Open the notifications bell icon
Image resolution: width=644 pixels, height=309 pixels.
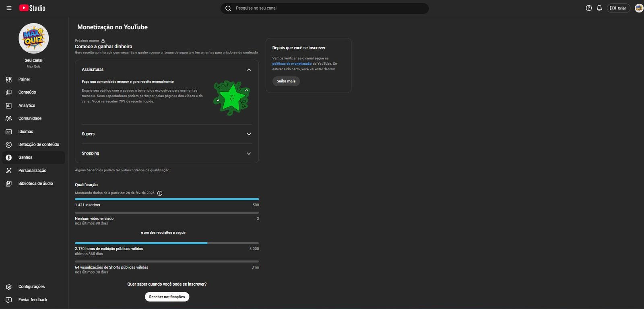point(599,8)
